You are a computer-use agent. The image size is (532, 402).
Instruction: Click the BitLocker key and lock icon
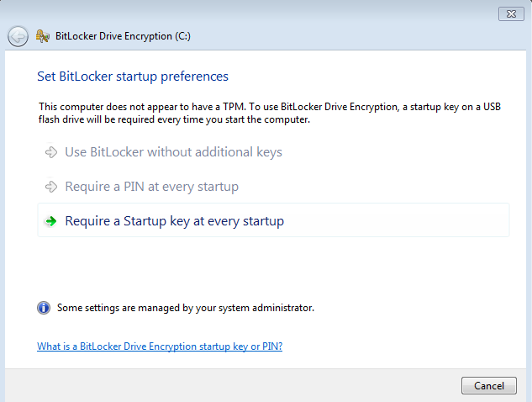tap(42, 36)
